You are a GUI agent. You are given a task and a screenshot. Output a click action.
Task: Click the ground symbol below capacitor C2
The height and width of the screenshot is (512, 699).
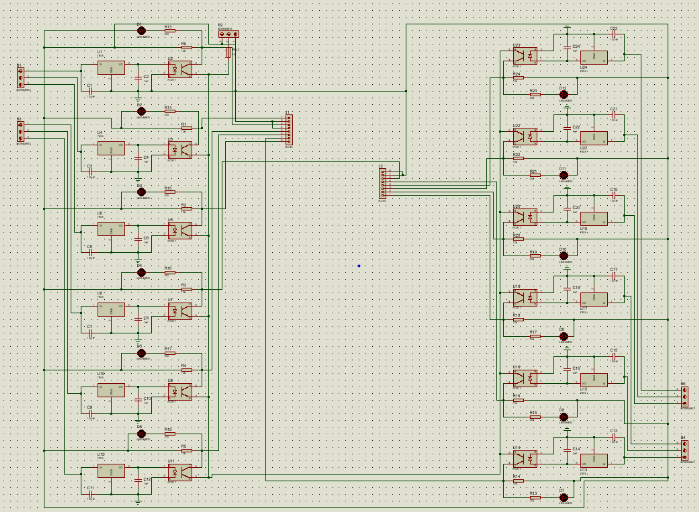click(x=138, y=100)
